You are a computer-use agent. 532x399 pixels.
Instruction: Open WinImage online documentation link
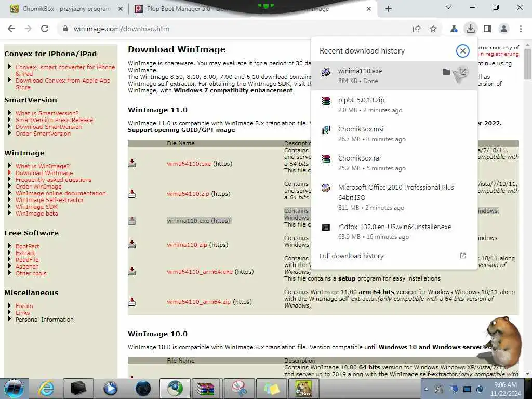[x=60, y=193]
